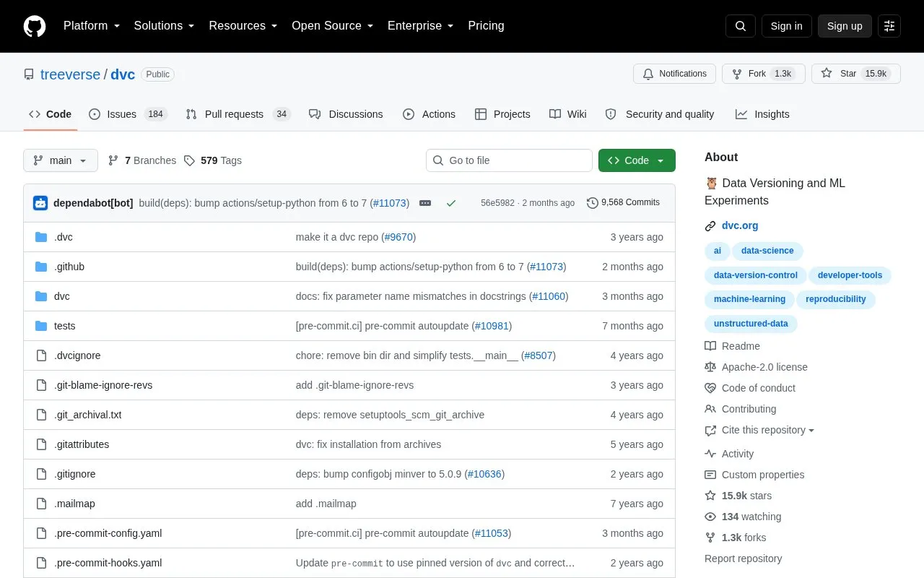The height and width of the screenshot is (578, 924).
Task: Expand the green Code dropdown
Action: (x=637, y=160)
